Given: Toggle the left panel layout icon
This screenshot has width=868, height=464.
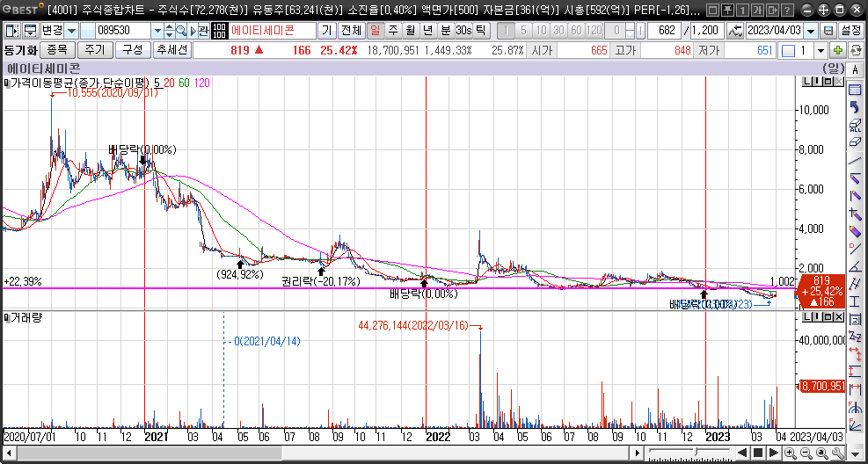Looking at the screenshot, I should [x=11, y=31].
